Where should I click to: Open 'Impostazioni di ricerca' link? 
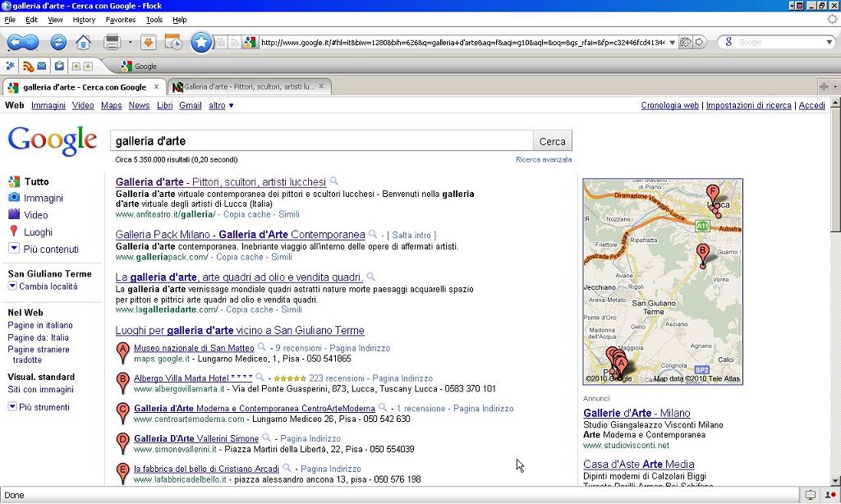pyautogui.click(x=748, y=106)
